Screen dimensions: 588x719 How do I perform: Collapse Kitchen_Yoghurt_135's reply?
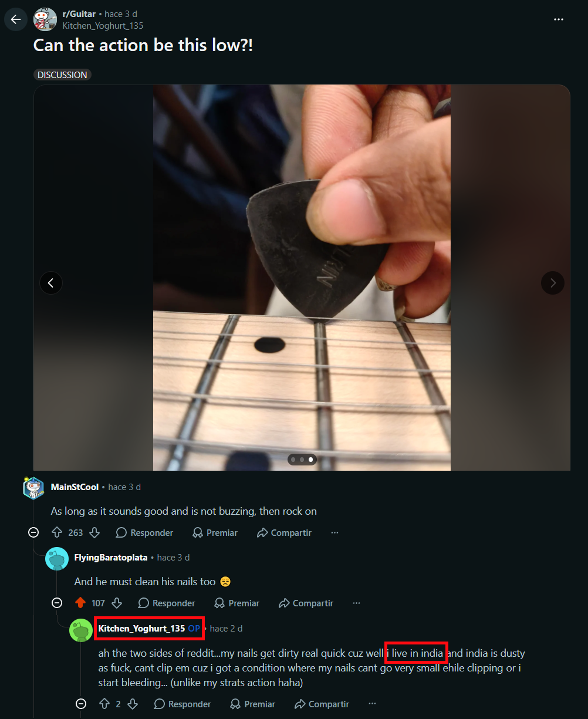point(81,704)
